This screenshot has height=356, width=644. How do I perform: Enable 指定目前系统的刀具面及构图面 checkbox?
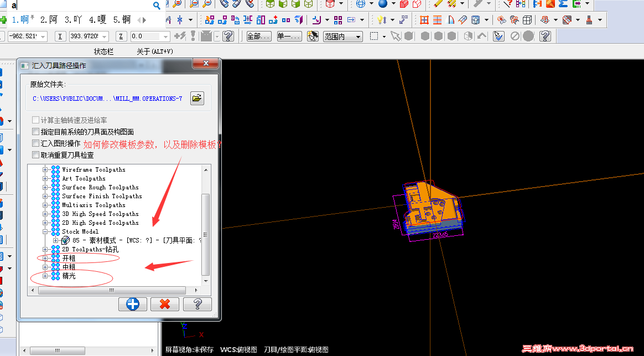(x=35, y=132)
